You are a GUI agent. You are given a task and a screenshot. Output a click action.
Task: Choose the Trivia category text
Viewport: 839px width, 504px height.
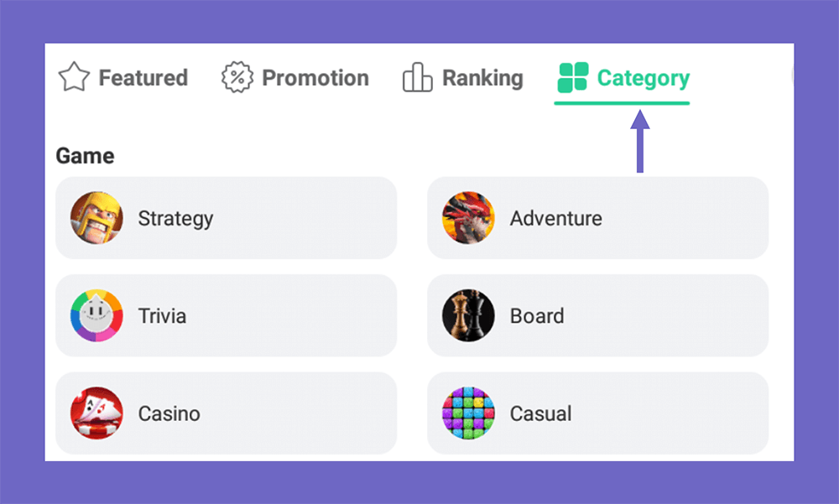(x=162, y=316)
